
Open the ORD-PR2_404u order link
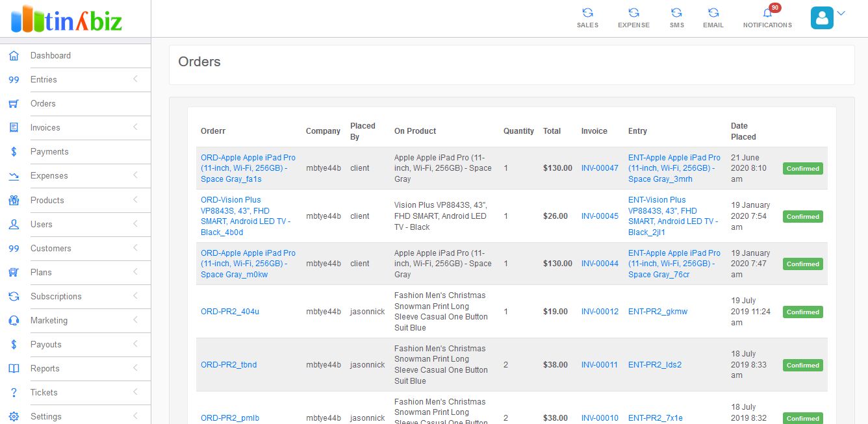click(x=230, y=312)
